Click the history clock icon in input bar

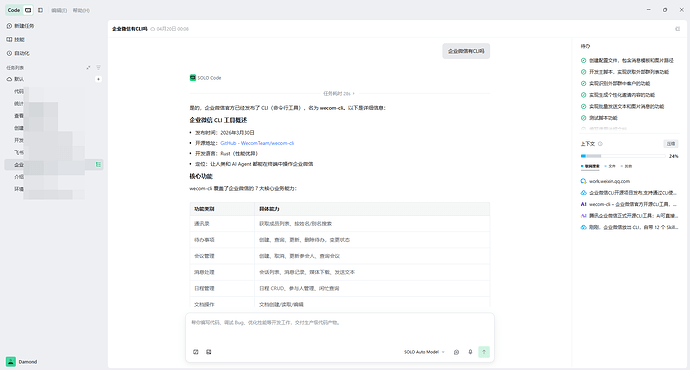point(456,352)
